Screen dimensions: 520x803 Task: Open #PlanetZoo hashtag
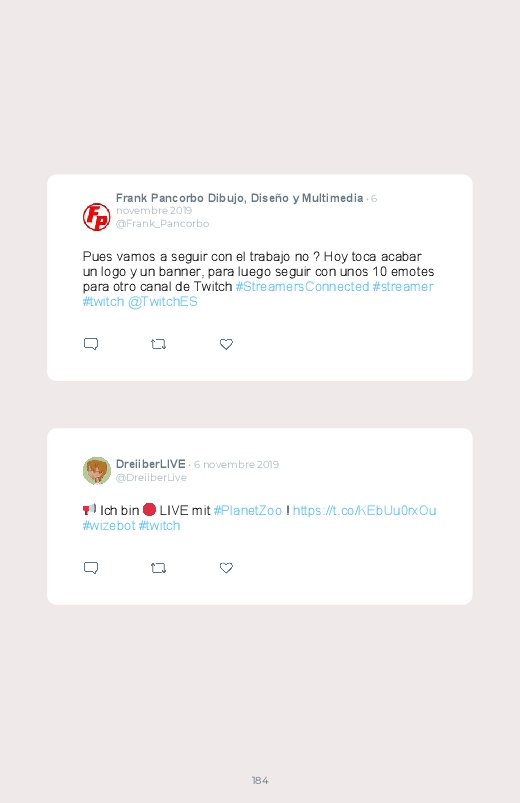pos(248,511)
